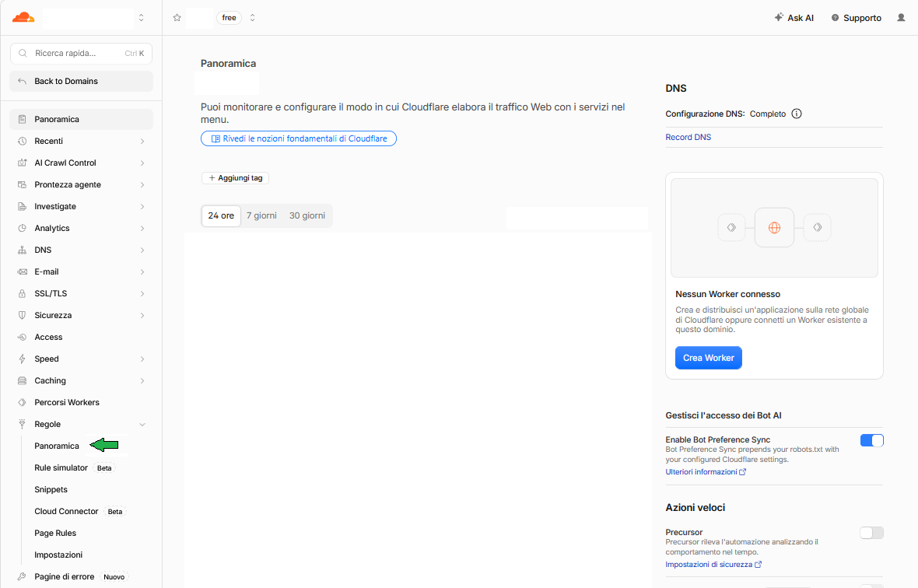This screenshot has height=588, width=918.
Task: Click the Prontezza agente icon
Action: (x=23, y=184)
